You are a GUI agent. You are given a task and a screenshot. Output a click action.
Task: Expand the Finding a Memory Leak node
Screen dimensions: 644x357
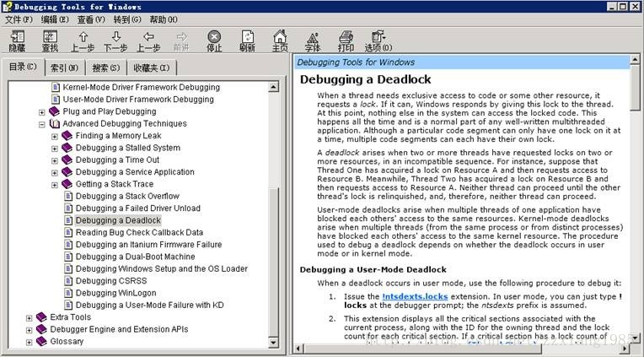(x=55, y=137)
